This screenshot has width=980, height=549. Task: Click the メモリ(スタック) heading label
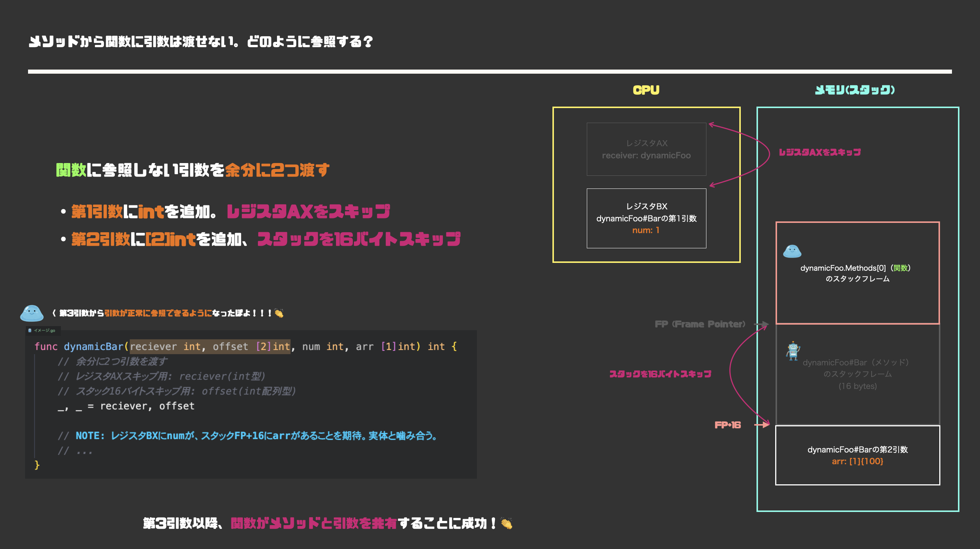click(x=854, y=90)
